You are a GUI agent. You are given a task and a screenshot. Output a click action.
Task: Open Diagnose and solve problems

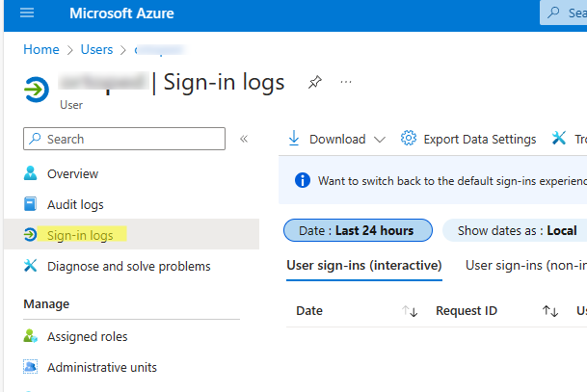click(131, 266)
